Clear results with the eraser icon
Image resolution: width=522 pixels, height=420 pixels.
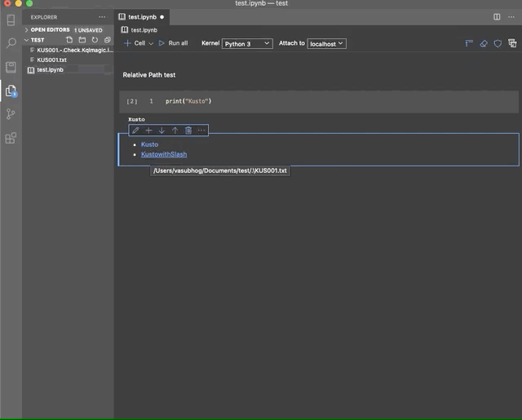click(x=484, y=43)
